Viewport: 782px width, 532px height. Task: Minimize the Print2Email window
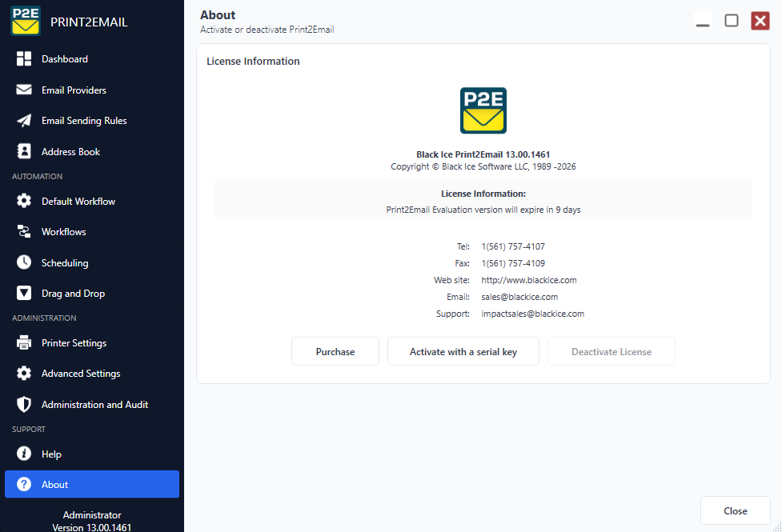(x=703, y=21)
